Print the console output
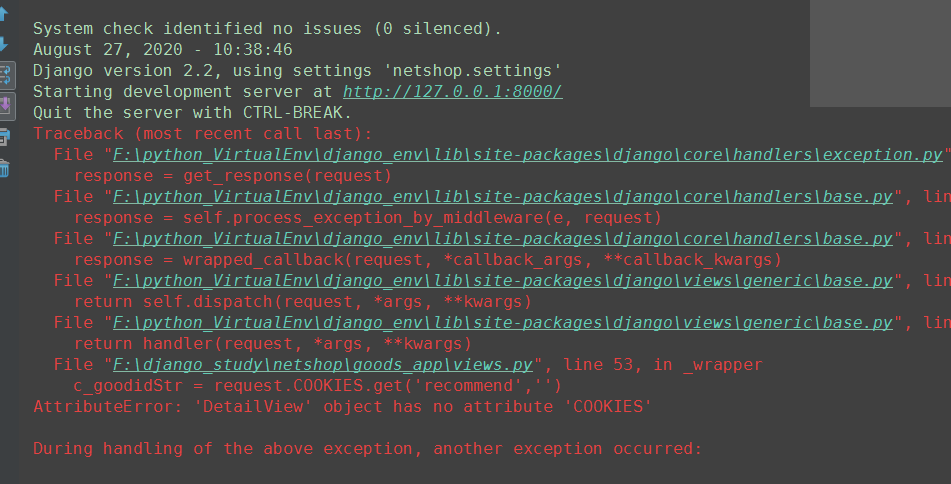Screen dimensions: 951x484 click(5, 137)
